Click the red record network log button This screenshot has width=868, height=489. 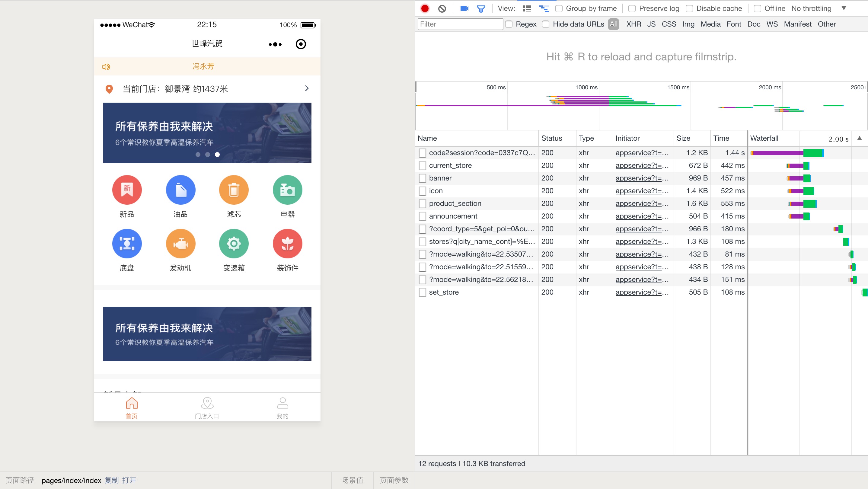coord(425,8)
